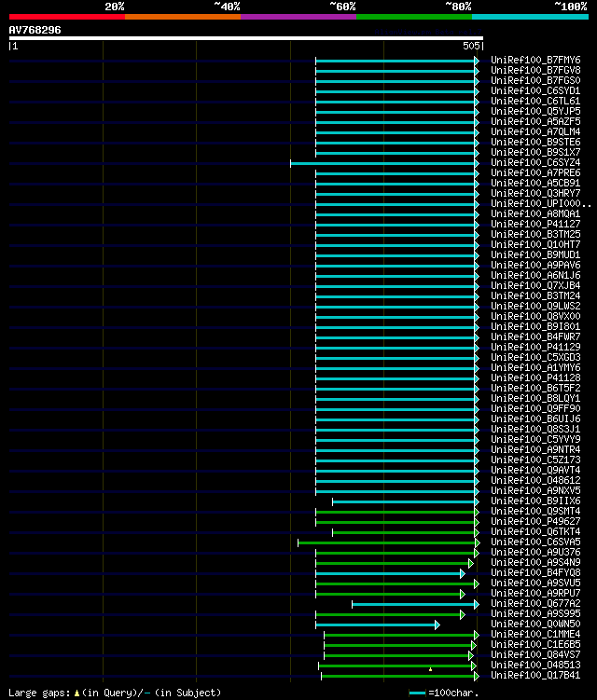Select the AV768296 query name

pyautogui.click(x=35, y=30)
